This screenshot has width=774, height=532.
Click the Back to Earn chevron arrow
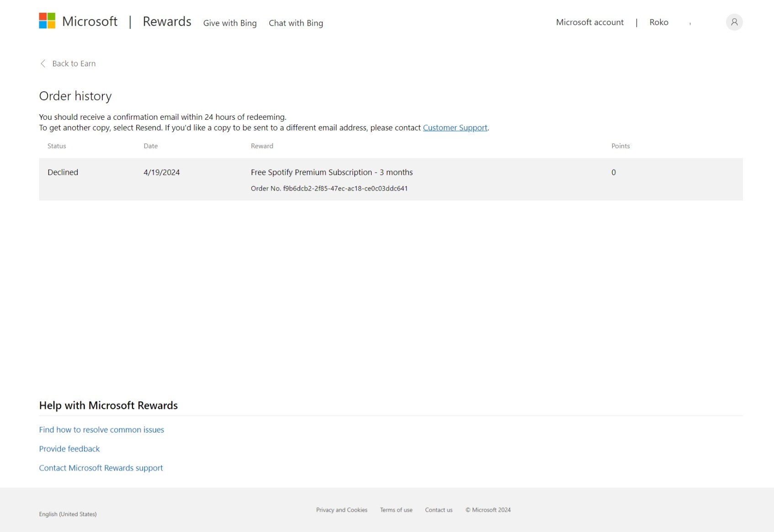(43, 64)
